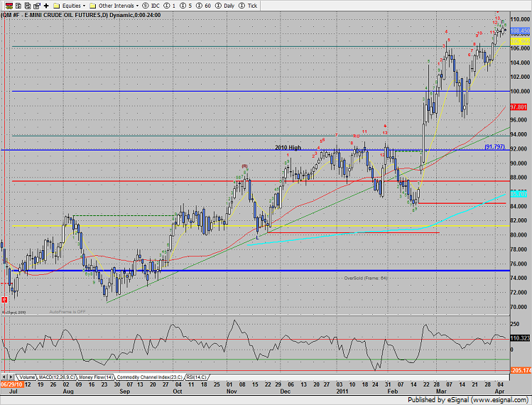Screen dimensions: 532x405
Task: Click the Equities folder icon
Action: [x=57, y=6]
